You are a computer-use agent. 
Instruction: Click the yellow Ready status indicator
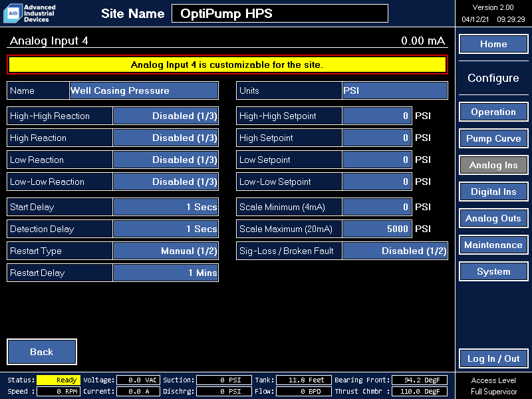click(x=59, y=380)
